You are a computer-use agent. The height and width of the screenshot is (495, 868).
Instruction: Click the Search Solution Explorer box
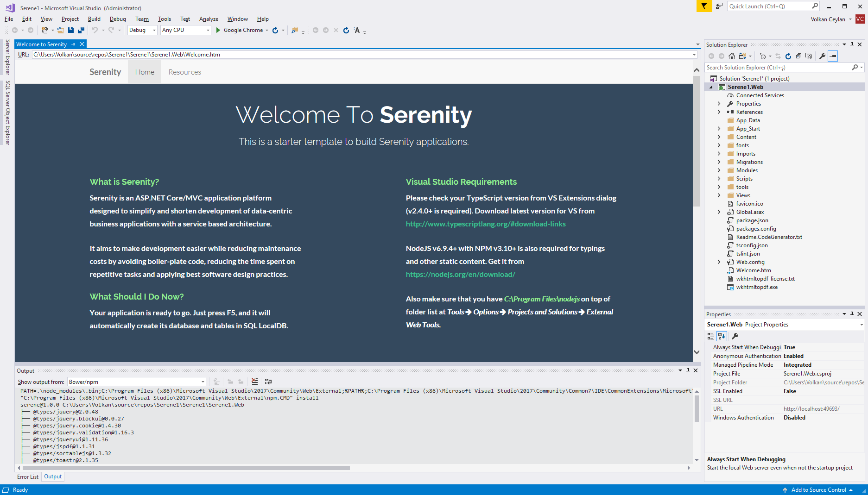pyautogui.click(x=784, y=68)
